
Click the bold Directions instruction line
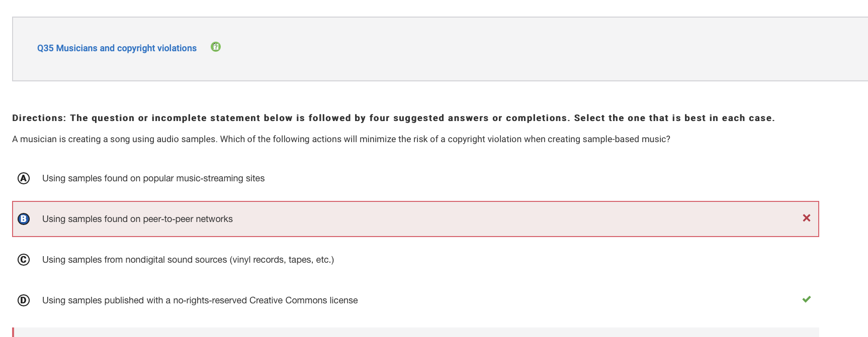click(393, 118)
